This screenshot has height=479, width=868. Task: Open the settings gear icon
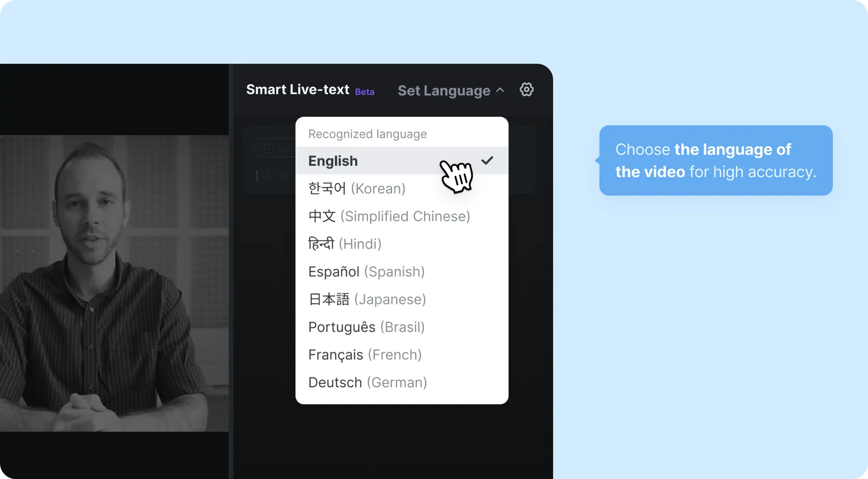(526, 89)
